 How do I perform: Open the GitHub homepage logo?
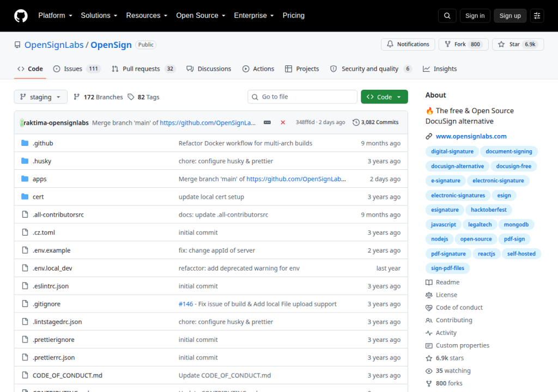point(21,16)
